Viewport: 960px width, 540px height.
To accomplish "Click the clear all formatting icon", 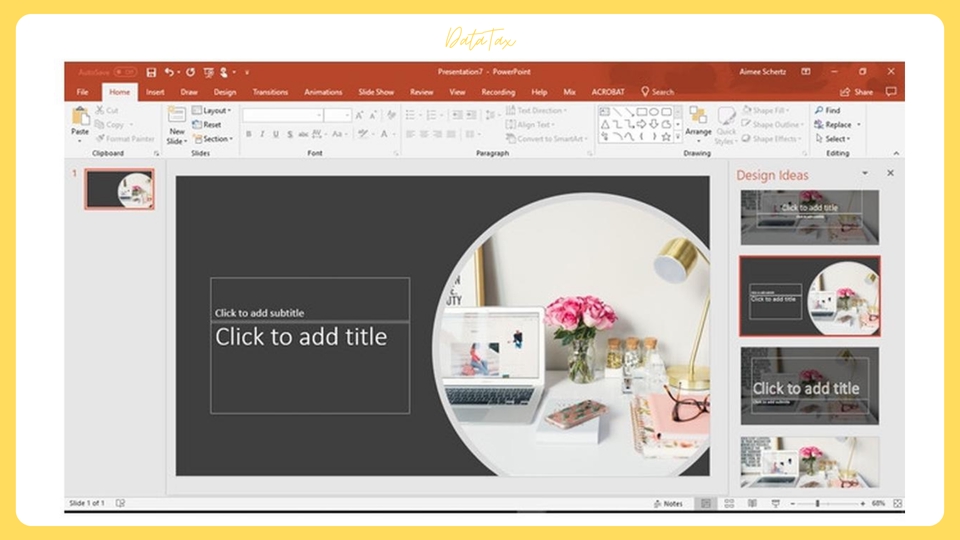I will (391, 115).
